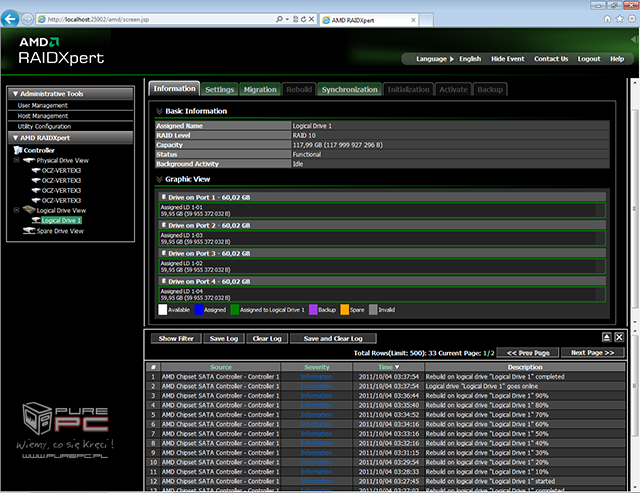The width and height of the screenshot is (640, 493).
Task: Open Host Management
Action: pyautogui.click(x=42, y=116)
